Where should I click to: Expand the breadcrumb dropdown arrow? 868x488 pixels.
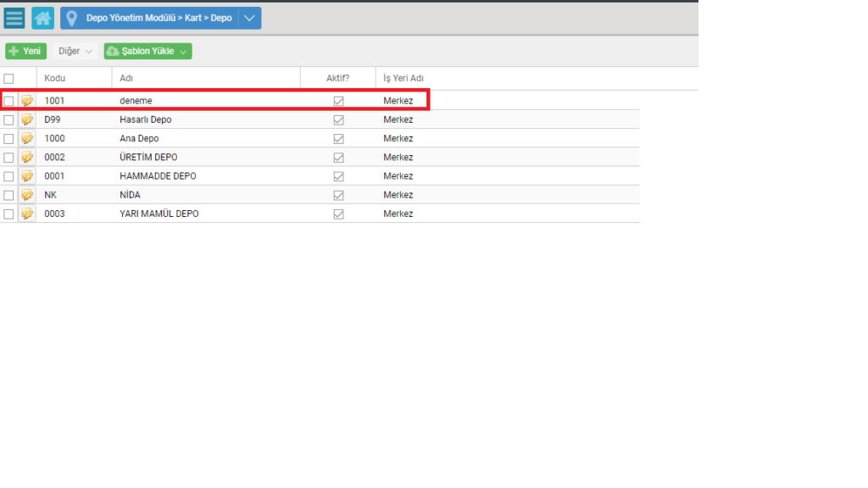point(250,19)
